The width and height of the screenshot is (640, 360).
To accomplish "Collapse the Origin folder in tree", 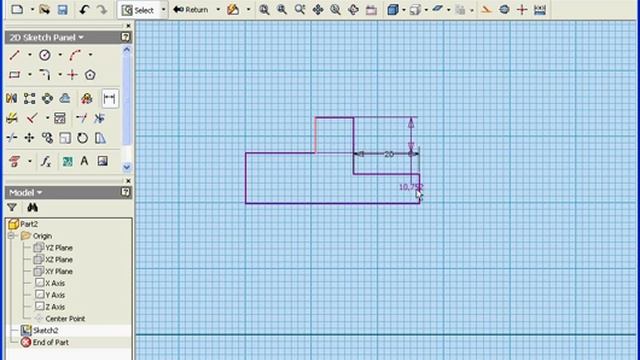I will 12,236.
